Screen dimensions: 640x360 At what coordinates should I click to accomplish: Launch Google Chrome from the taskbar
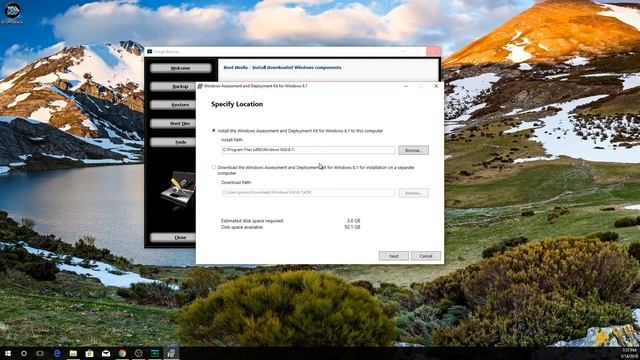[122, 353]
